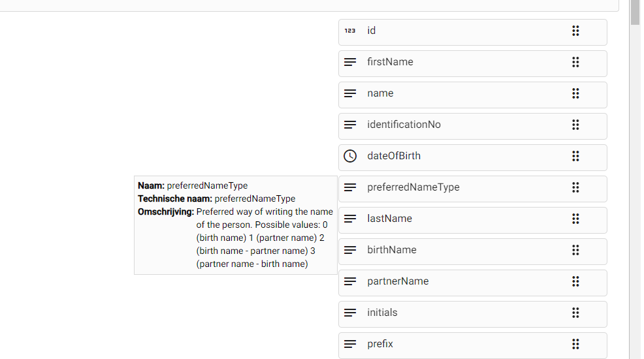This screenshot has height=359, width=644.
Task: Click the preferredNameType tooltip description
Action: (264, 238)
